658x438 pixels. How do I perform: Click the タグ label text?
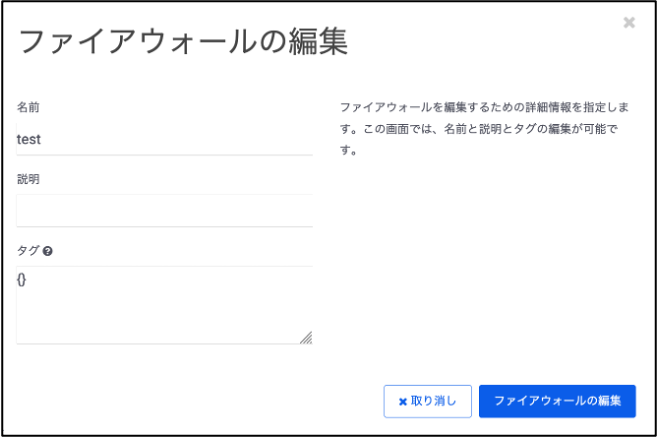[28, 251]
